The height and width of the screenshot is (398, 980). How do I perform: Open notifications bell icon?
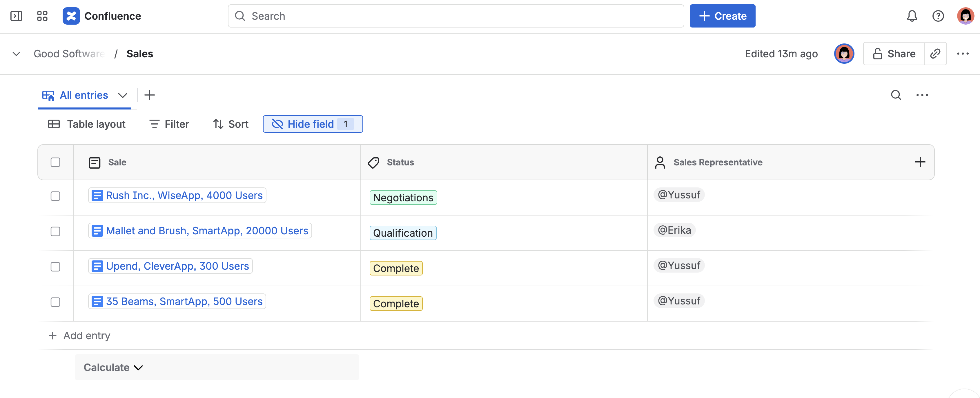tap(912, 16)
